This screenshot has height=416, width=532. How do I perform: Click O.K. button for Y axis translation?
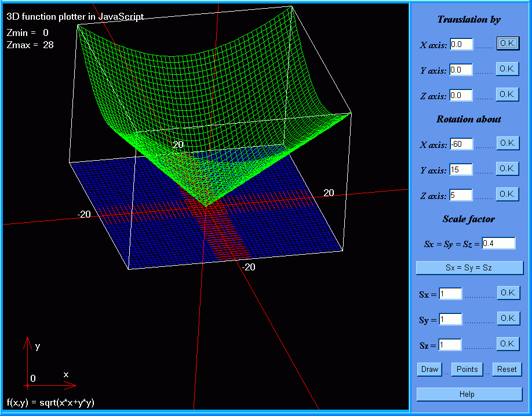(507, 69)
